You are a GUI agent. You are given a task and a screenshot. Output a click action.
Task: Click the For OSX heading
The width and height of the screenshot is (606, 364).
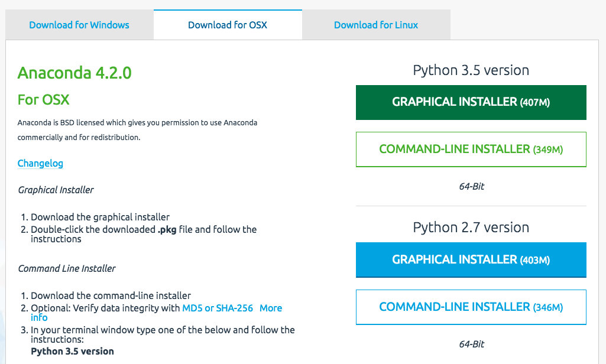pyautogui.click(x=43, y=100)
